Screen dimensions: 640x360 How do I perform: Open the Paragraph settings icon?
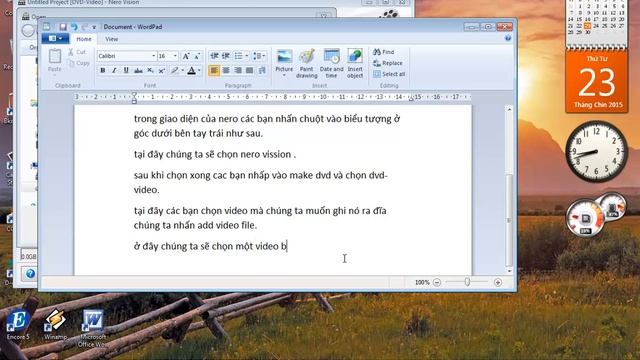pyautogui.click(x=262, y=71)
